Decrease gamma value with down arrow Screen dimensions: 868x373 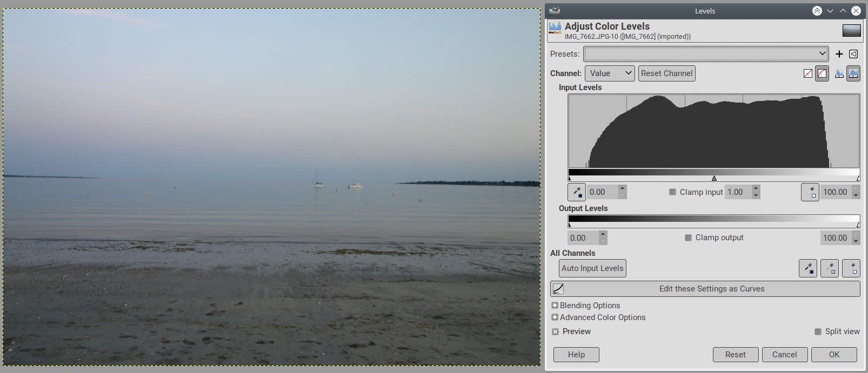click(756, 195)
